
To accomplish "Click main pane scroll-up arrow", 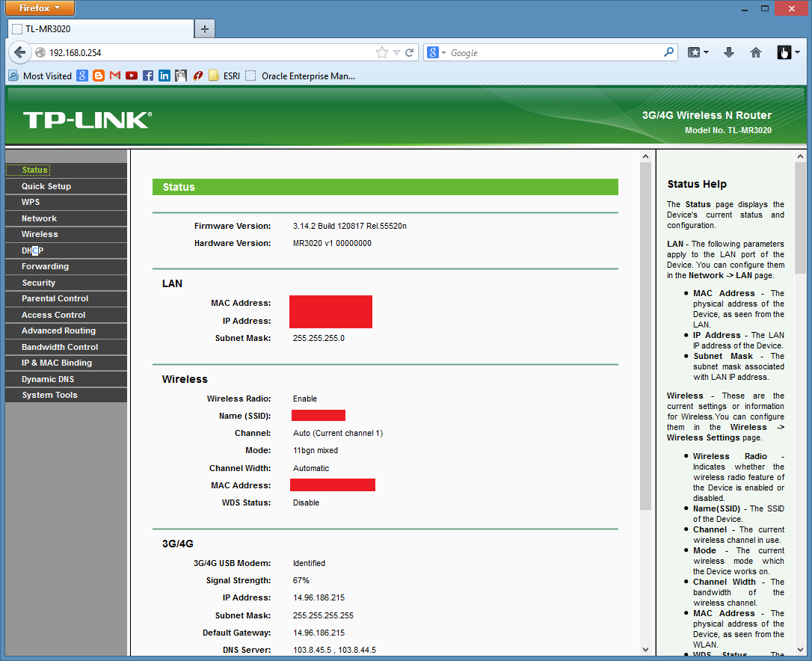I will [x=645, y=156].
